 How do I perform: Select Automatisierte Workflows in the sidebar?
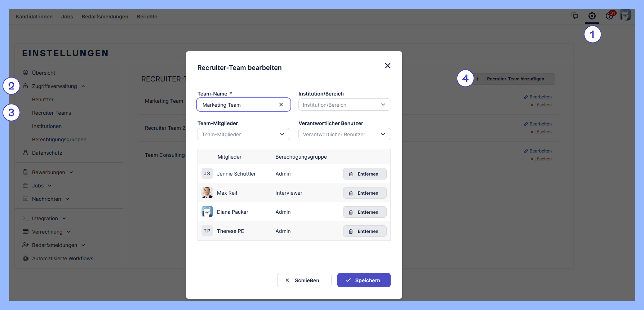pyautogui.click(x=62, y=258)
